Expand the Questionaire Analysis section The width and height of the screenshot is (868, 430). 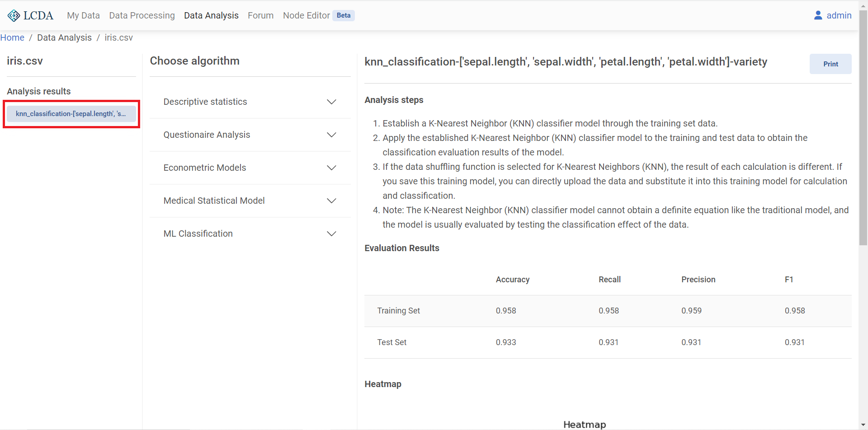(x=331, y=135)
